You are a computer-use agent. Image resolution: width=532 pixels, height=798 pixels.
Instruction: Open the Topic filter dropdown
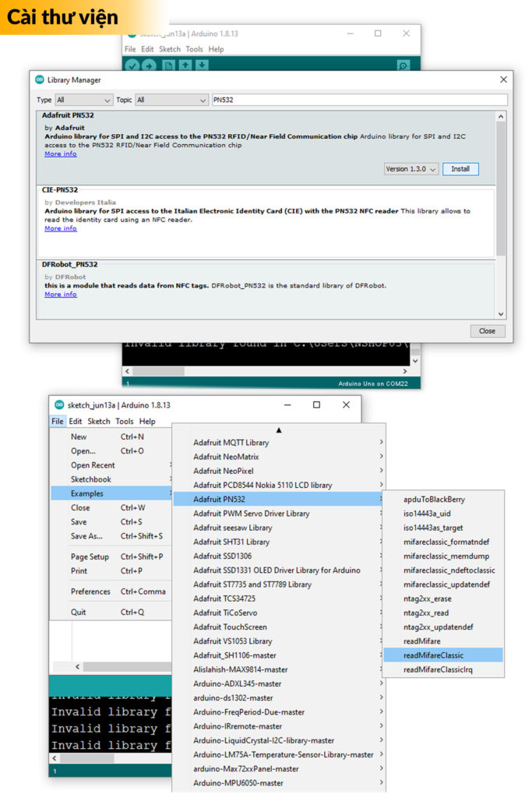pos(171,100)
